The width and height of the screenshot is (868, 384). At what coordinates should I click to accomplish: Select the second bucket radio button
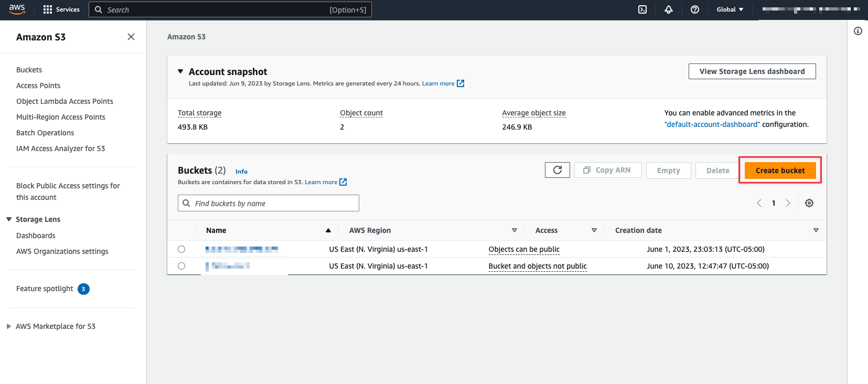[x=181, y=266]
